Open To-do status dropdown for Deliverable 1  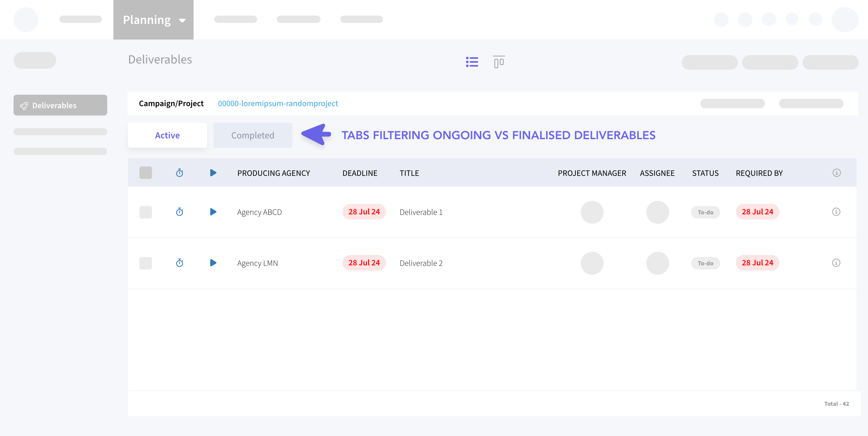pos(705,212)
